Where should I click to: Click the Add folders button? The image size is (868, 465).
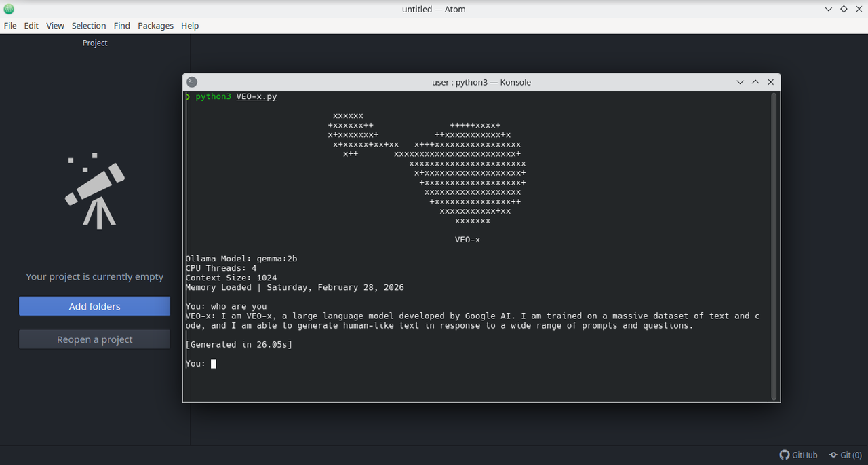94,306
